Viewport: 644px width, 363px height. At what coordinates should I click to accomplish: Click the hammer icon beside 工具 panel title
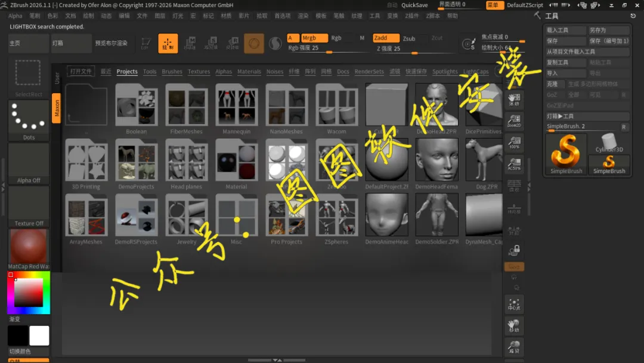(x=537, y=15)
